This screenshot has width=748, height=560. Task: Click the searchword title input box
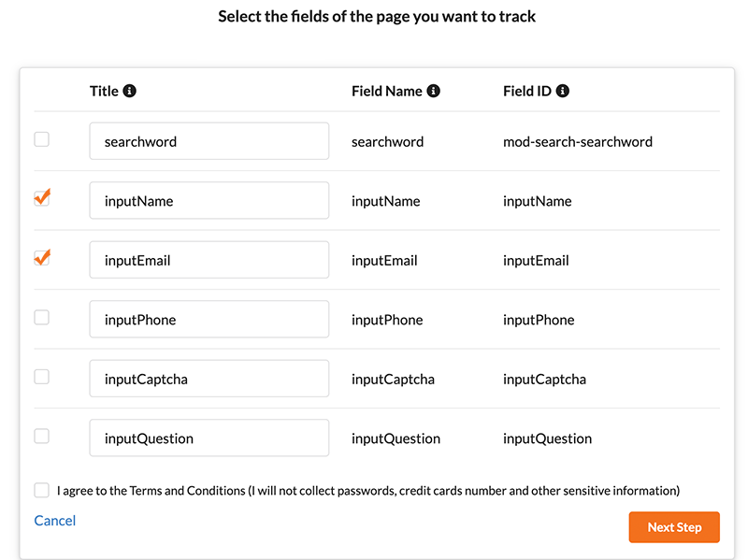pyautogui.click(x=209, y=141)
